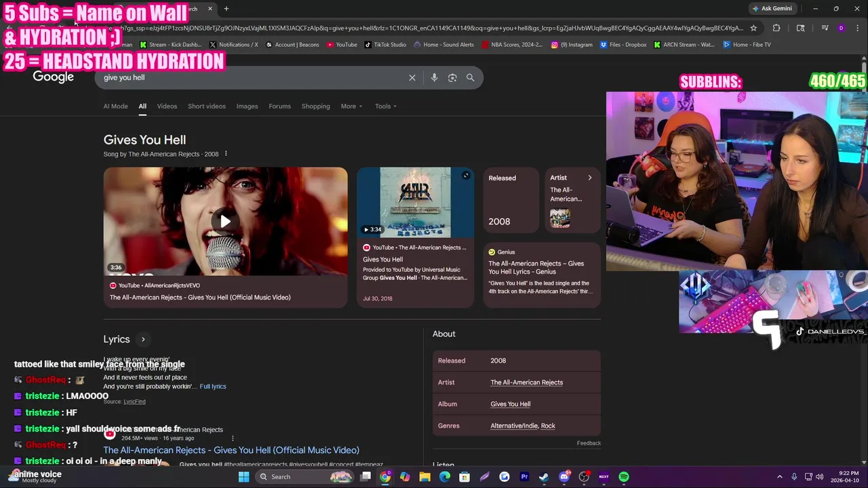Viewport: 868px width, 488px height.
Task: Click the Feedback link
Action: click(589, 443)
